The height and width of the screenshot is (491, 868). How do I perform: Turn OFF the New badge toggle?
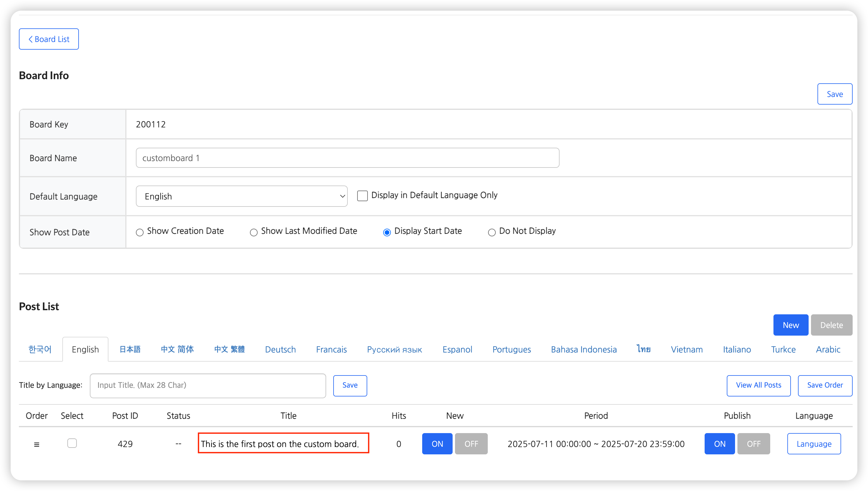[471, 444]
